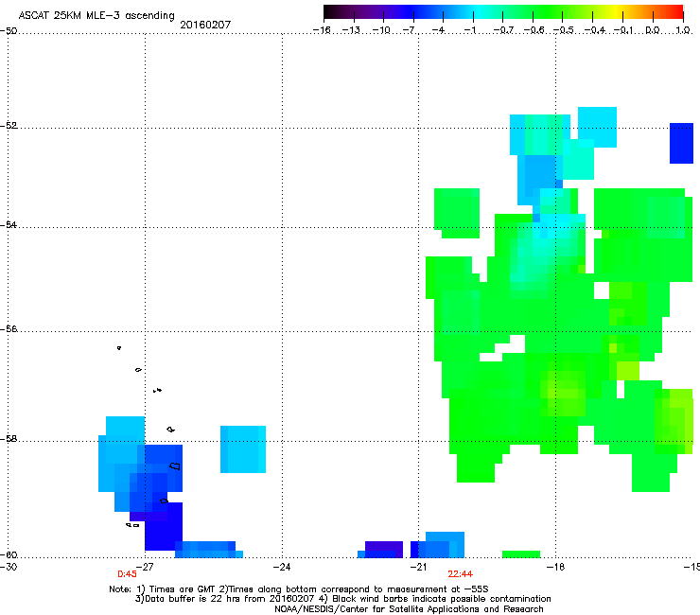Click the red overpass time '22:44'
This screenshot has width=700, height=615.
click(461, 574)
